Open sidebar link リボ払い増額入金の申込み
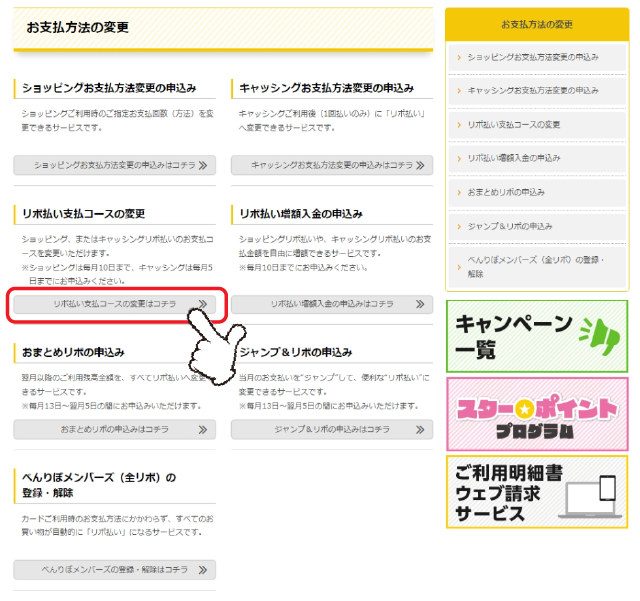Viewport: 640px width, 601px height. pyautogui.click(x=537, y=158)
